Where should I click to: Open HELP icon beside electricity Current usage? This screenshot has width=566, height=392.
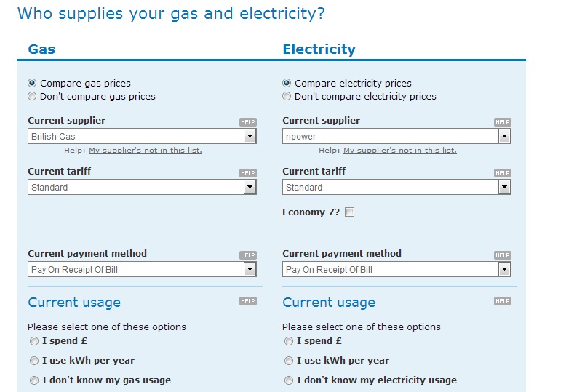[503, 301]
